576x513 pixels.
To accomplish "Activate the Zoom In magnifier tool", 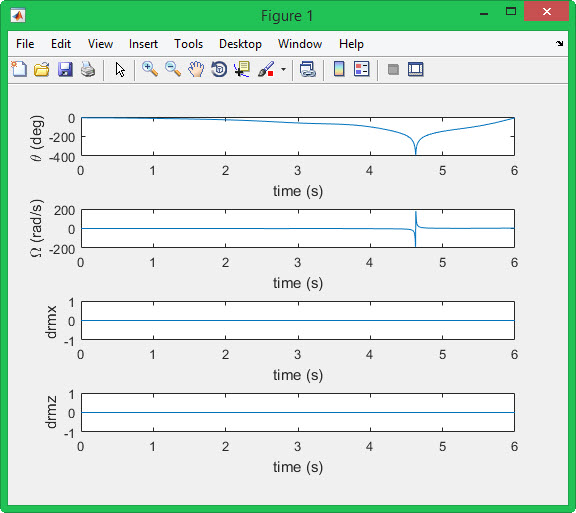I will 150,69.
